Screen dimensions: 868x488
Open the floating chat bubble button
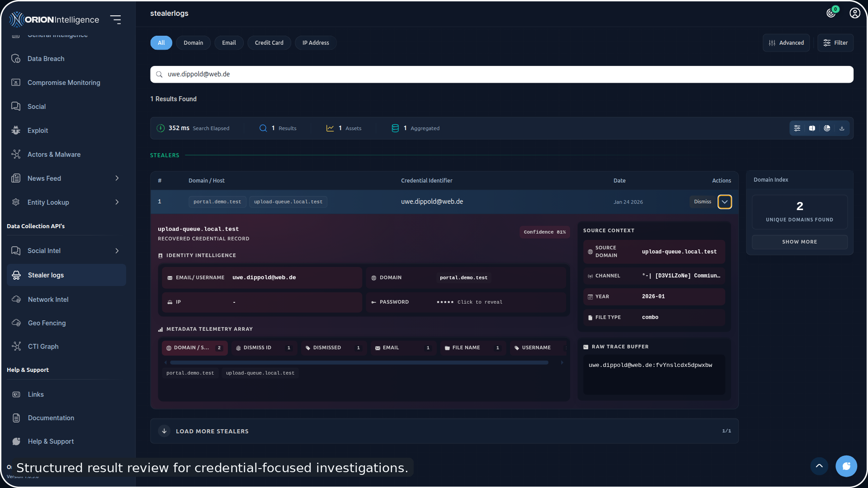(x=846, y=466)
